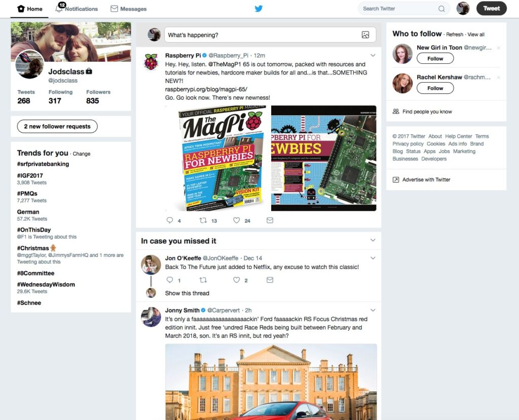The image size is (519, 420).
Task: Direct message the Raspberry Pi tweet
Action: (x=270, y=220)
